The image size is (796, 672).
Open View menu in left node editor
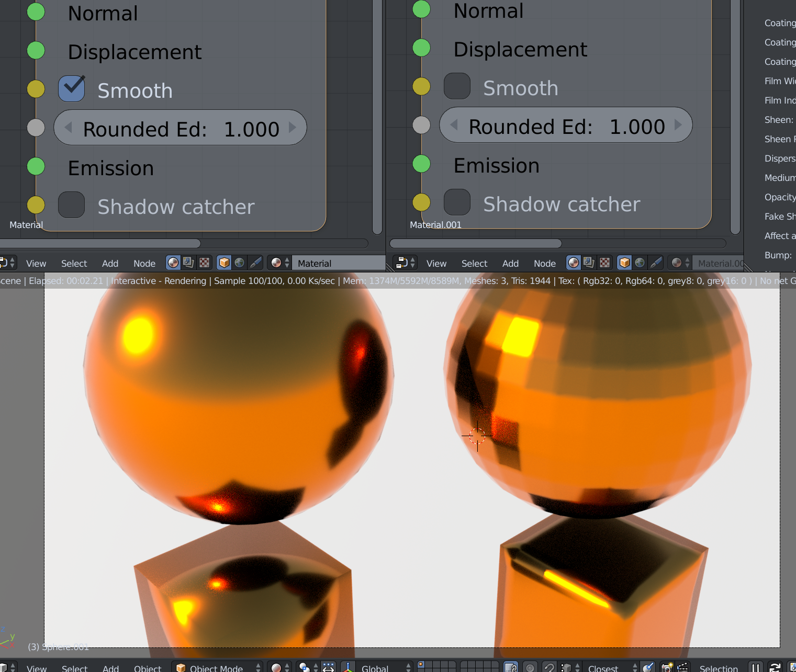point(36,264)
